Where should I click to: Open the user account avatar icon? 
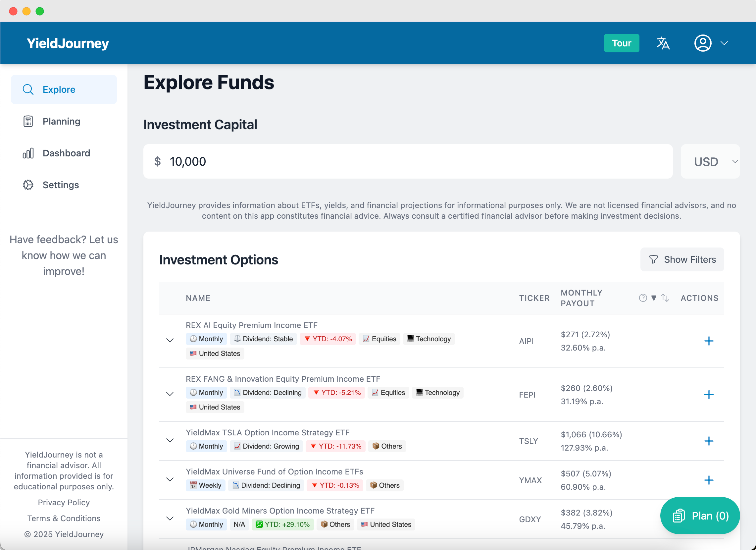[703, 43]
